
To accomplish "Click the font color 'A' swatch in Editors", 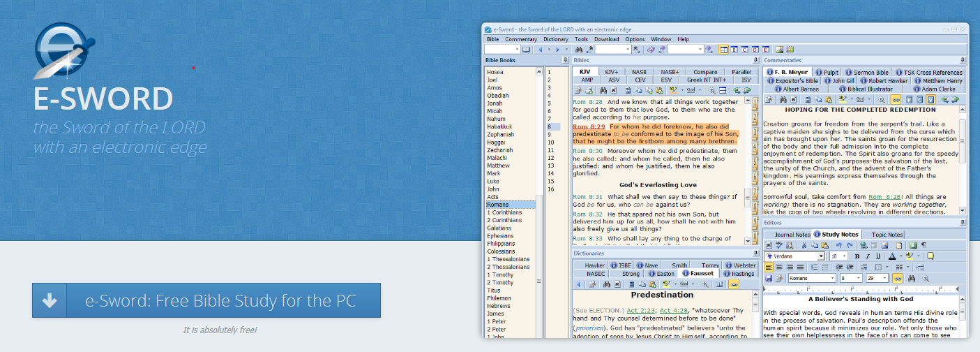I will [x=892, y=256].
